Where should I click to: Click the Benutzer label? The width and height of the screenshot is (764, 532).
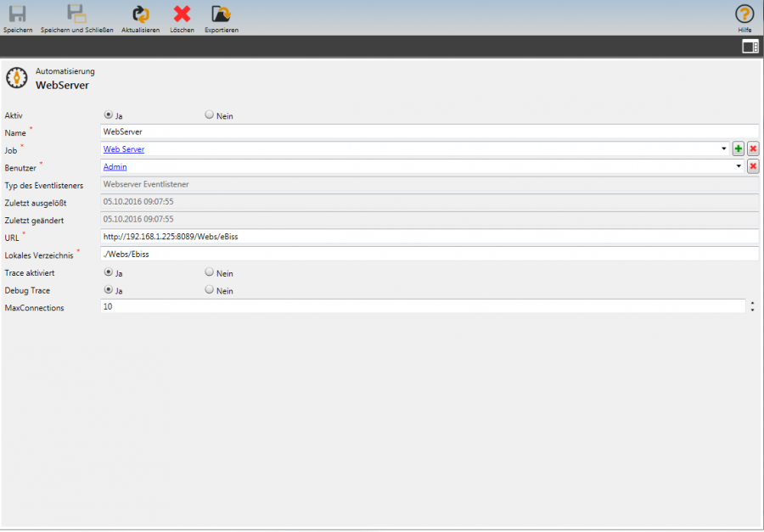[20, 168]
